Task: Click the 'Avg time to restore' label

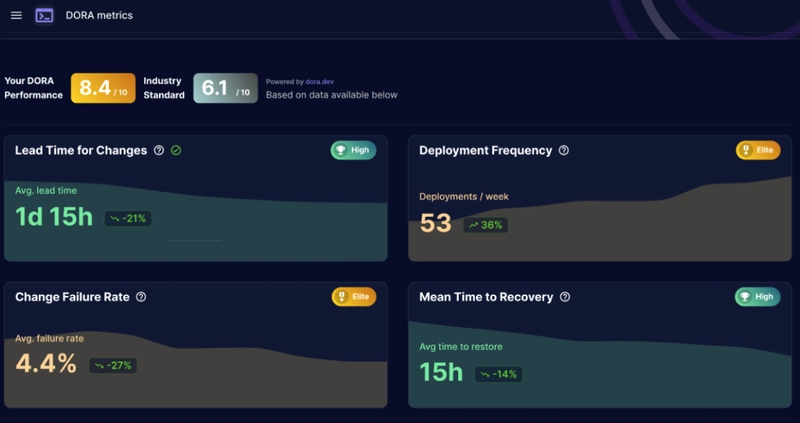Action: click(461, 346)
